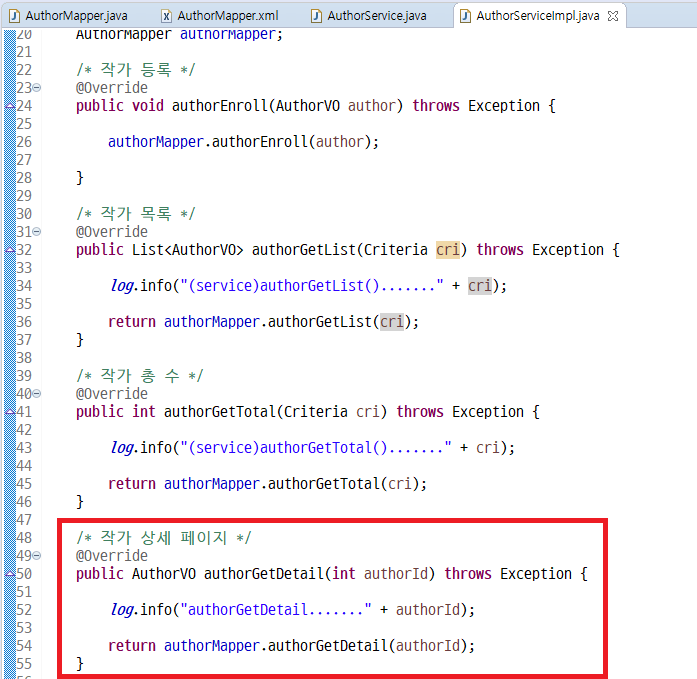Click line number 28 in the gutter

[x=24, y=178]
